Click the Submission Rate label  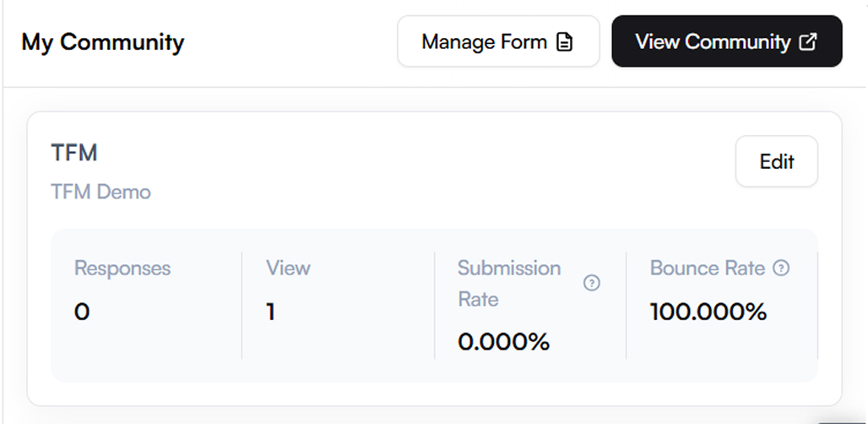click(x=509, y=284)
